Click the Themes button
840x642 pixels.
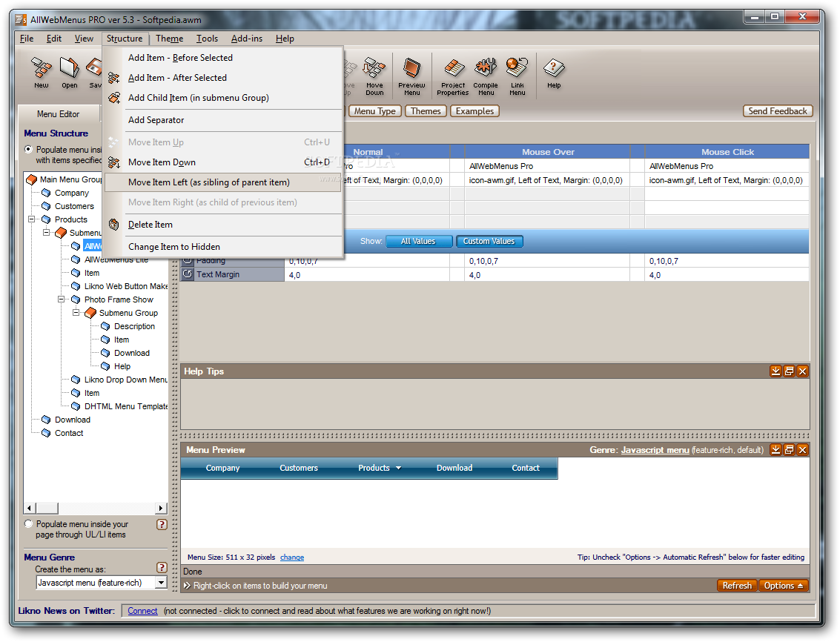click(x=426, y=111)
